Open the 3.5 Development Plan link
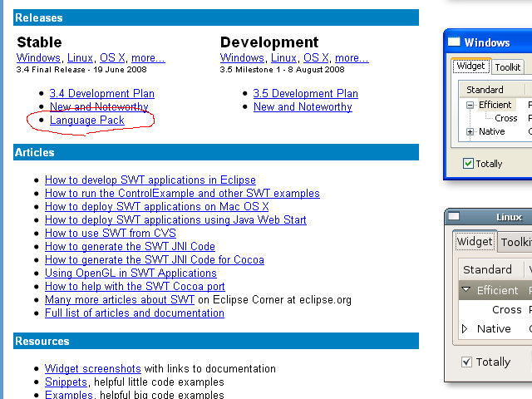 [305, 93]
